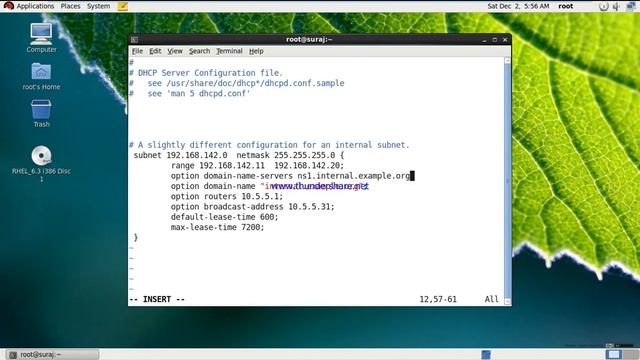The width and height of the screenshot is (640, 360).
Task: Click the max-lease-time 7200 line
Action: [217, 227]
